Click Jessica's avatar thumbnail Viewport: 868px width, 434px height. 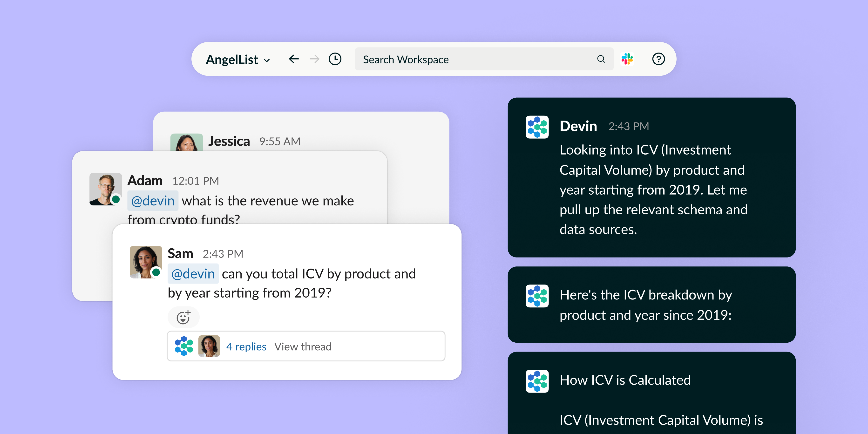click(186, 142)
